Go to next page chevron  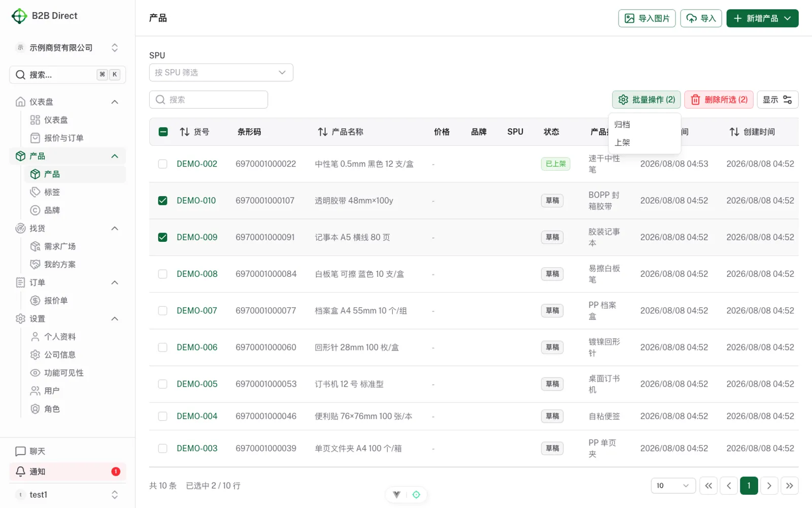point(769,486)
